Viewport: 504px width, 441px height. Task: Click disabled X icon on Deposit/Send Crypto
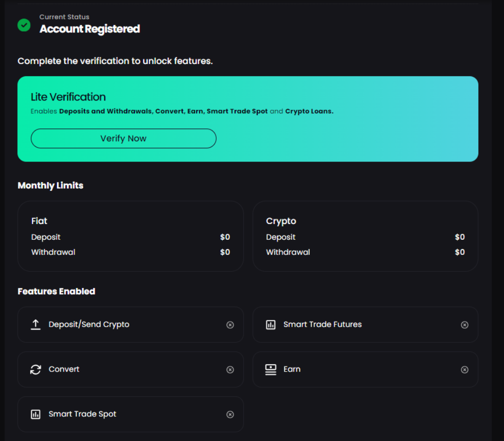point(230,325)
